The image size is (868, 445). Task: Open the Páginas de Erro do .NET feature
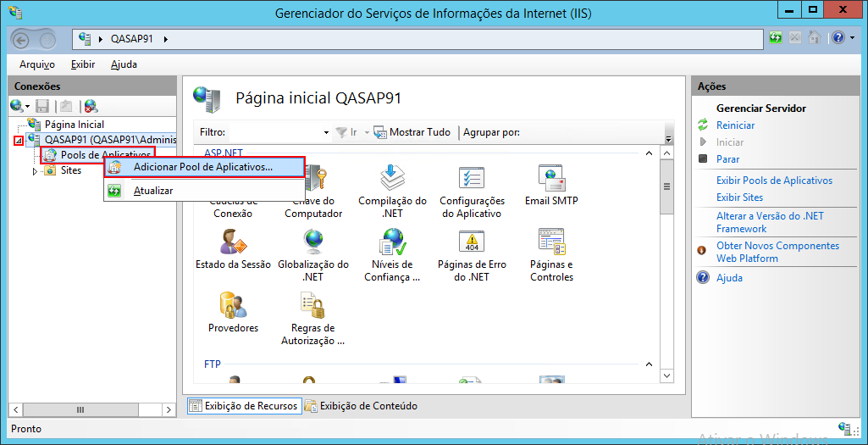pyautogui.click(x=473, y=255)
